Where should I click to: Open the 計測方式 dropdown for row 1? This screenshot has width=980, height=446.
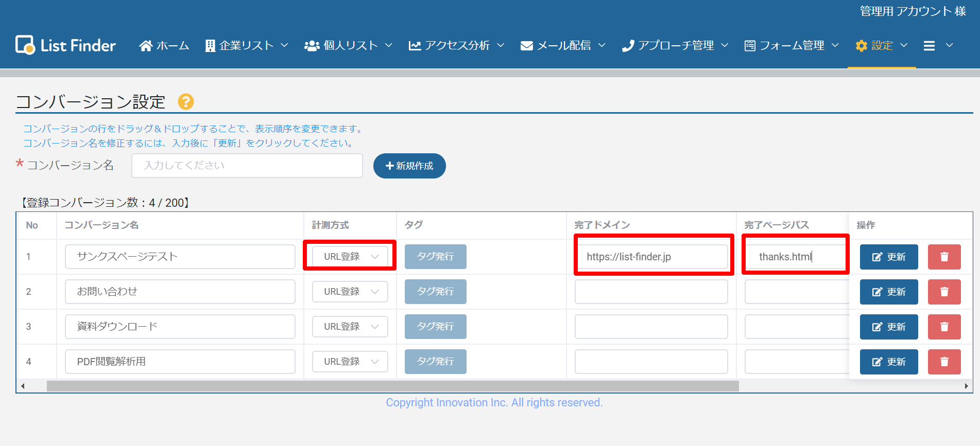tap(350, 257)
